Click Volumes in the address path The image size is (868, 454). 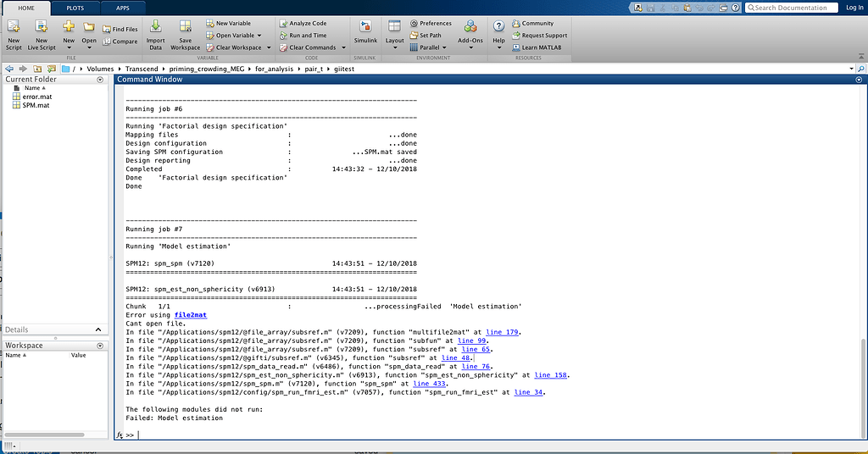pos(100,69)
